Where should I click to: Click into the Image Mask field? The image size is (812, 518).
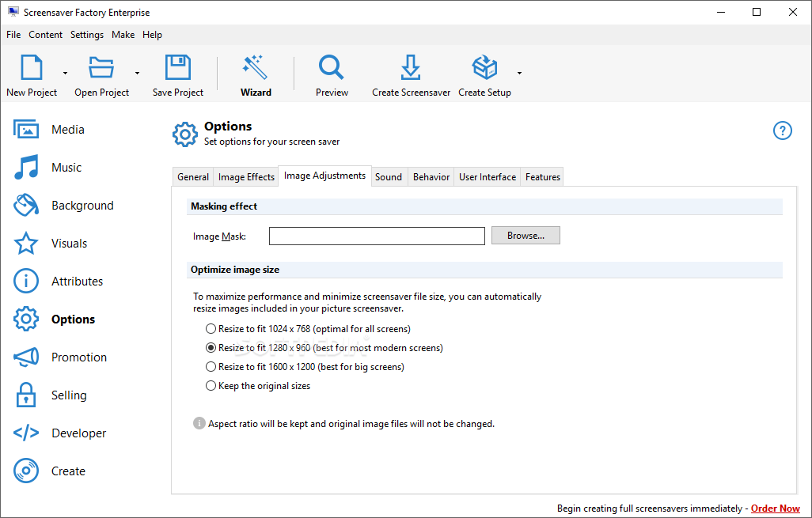(377, 236)
